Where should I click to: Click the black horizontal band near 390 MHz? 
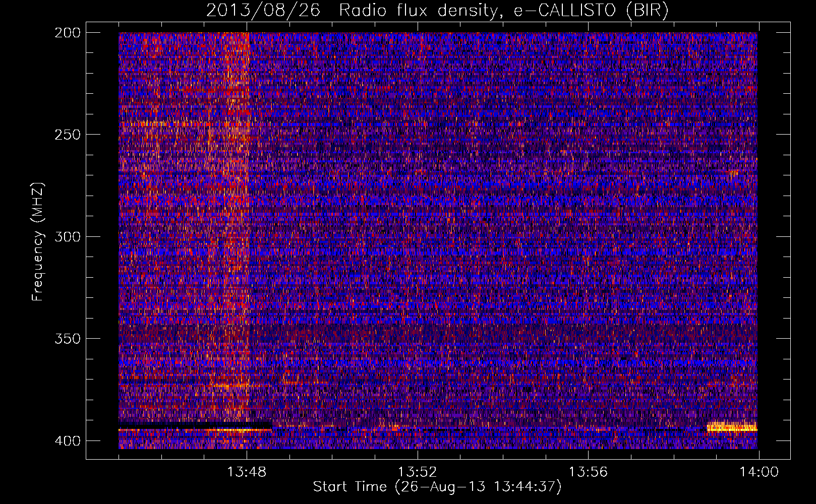[x=196, y=425]
